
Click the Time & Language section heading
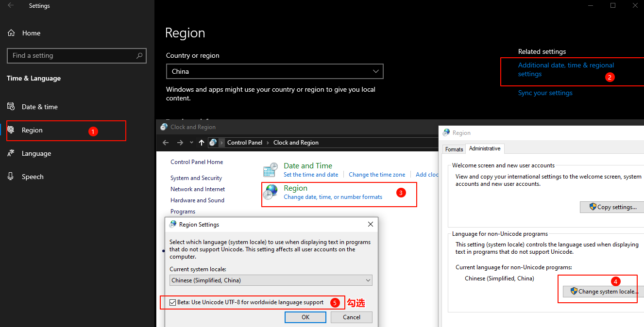(34, 78)
